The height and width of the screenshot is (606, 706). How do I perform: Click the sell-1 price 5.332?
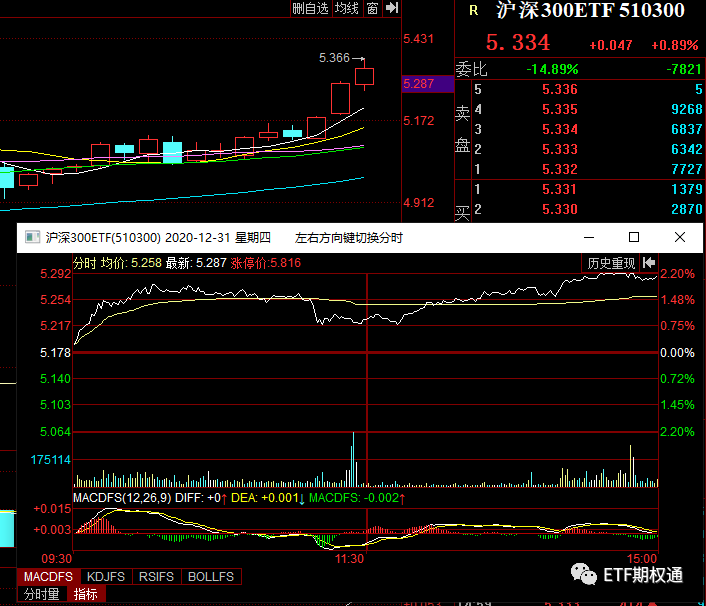point(560,169)
